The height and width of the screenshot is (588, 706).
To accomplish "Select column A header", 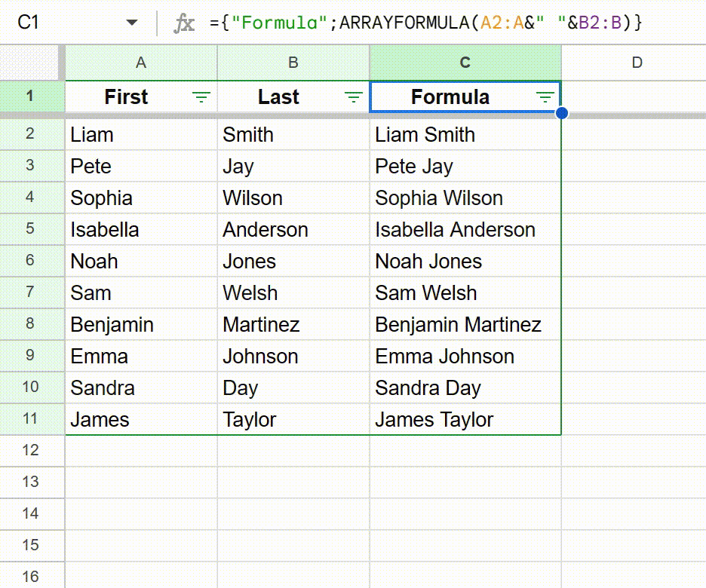I will pos(141,63).
